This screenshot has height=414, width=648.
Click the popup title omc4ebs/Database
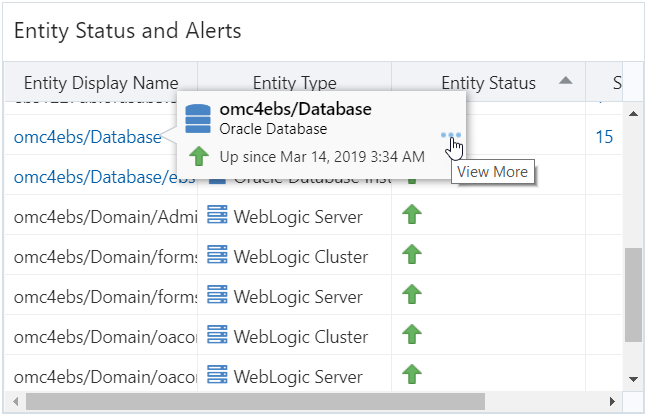coord(295,109)
